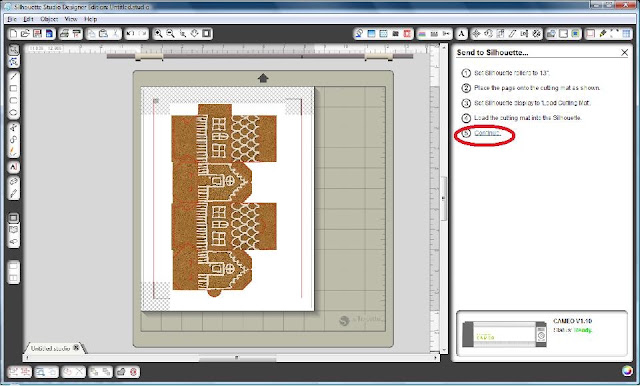Click the CAMEO device status image
Viewport: 640px width, 386px height.
click(504, 334)
